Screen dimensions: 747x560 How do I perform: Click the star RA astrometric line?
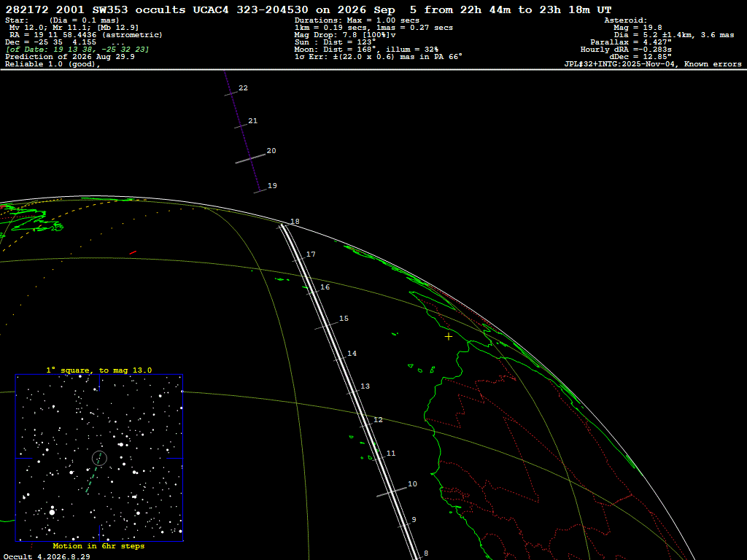pos(86,35)
